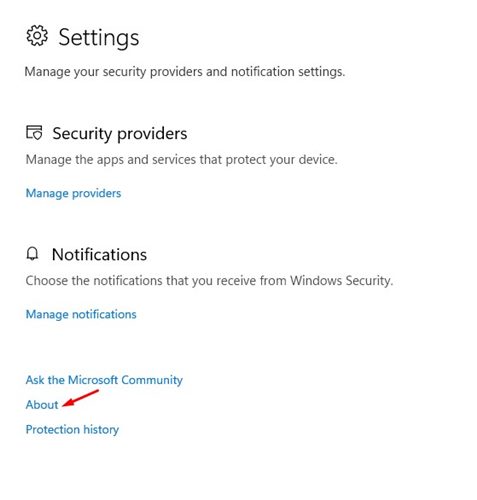Click the Settings gear icon
The width and height of the screenshot is (477, 500).
coord(37,36)
